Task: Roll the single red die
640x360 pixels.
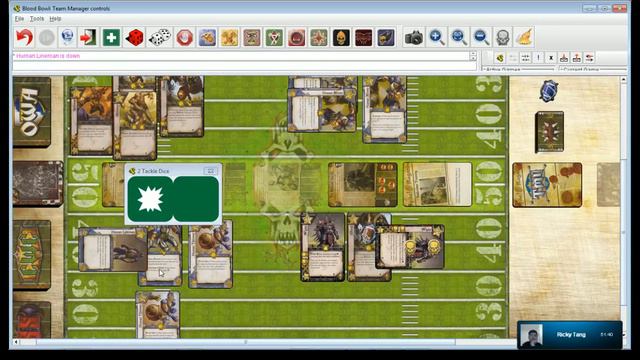Action: pos(134,38)
